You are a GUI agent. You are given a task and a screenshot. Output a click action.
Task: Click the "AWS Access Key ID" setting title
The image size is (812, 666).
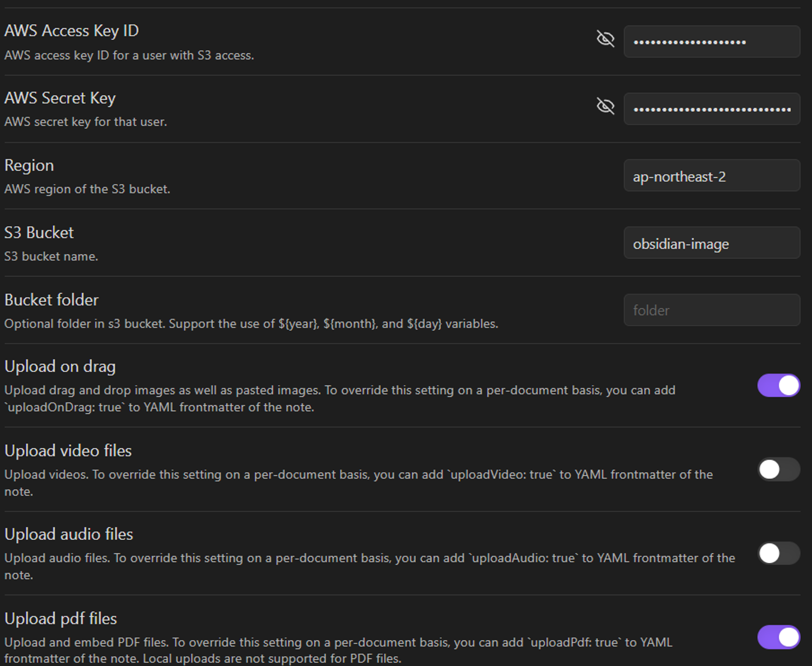[x=71, y=31]
